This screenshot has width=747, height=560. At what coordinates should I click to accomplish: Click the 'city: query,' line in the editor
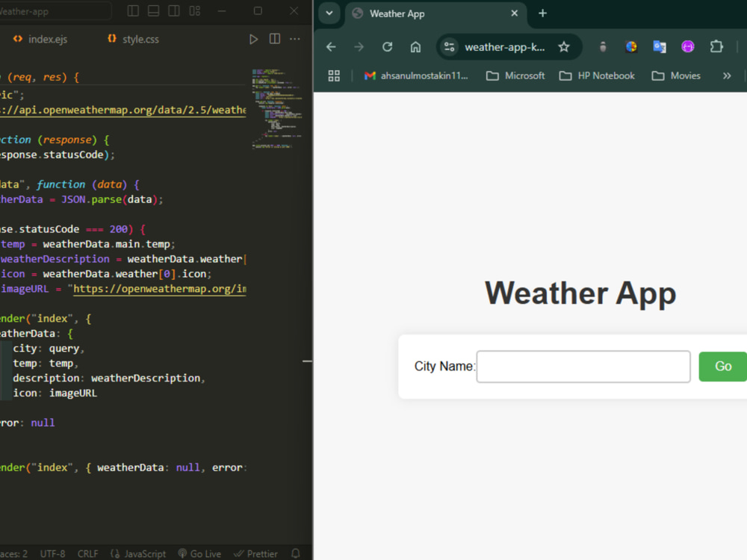click(49, 349)
